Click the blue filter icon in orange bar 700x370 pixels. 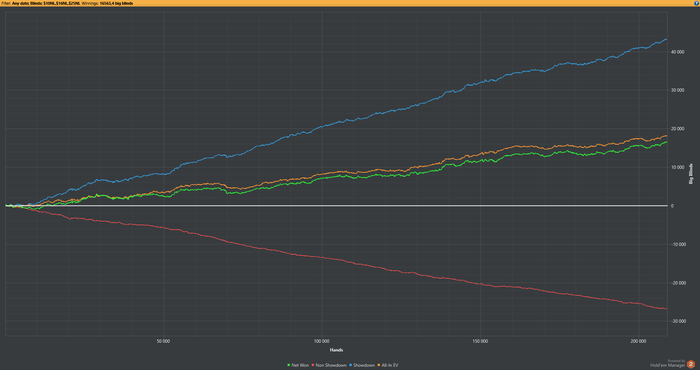(696, 3)
